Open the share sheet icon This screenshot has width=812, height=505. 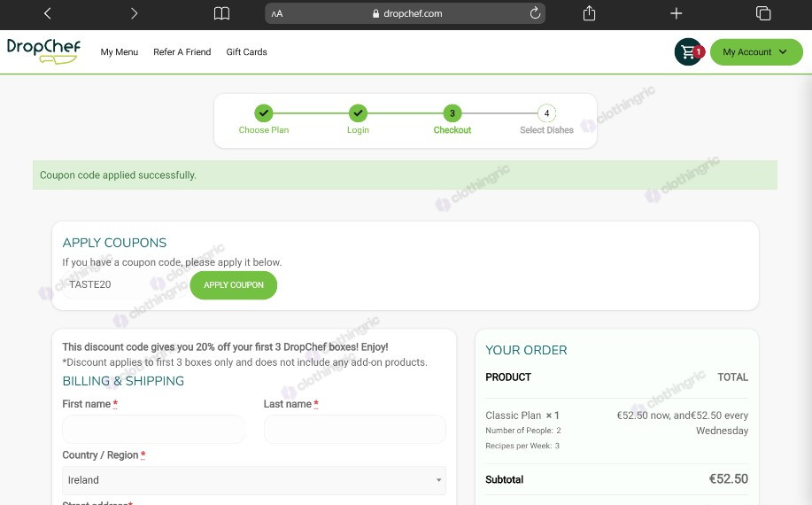(590, 13)
